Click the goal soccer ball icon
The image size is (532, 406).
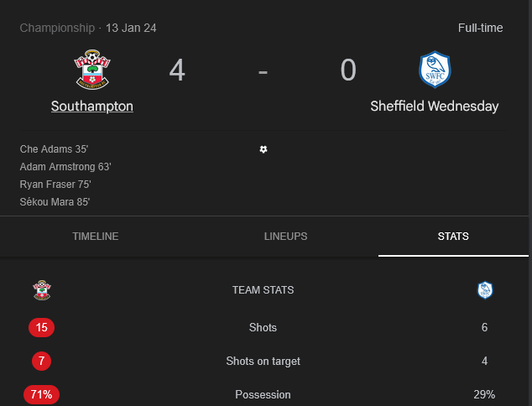pos(263,149)
